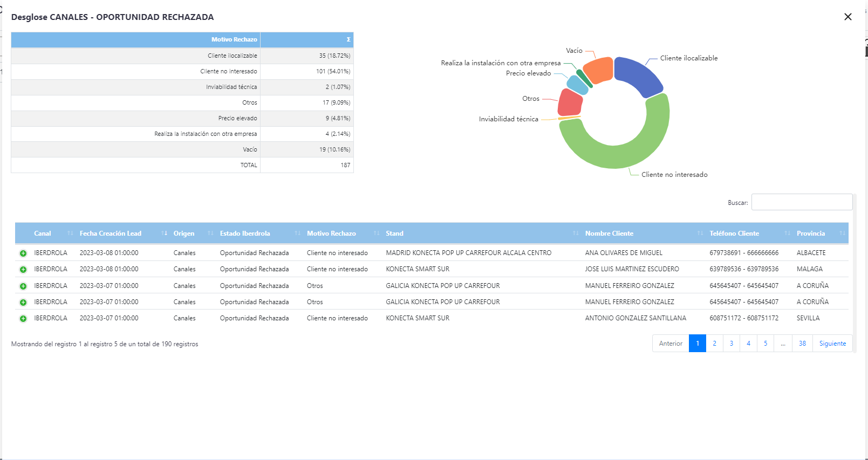Click phone number '679738691 - 666666666'
This screenshot has height=460, width=868.
(x=744, y=253)
